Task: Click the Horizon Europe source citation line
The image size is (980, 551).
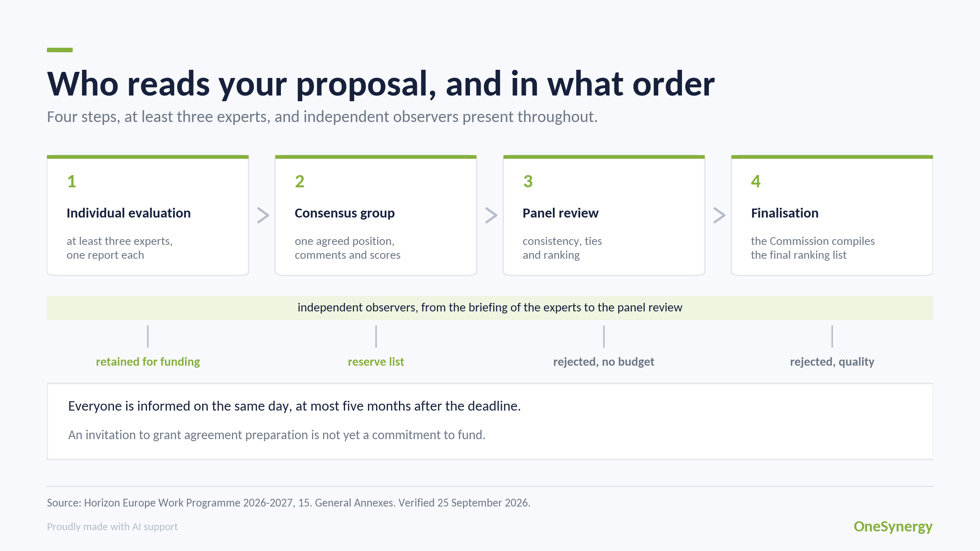Action: (x=289, y=502)
